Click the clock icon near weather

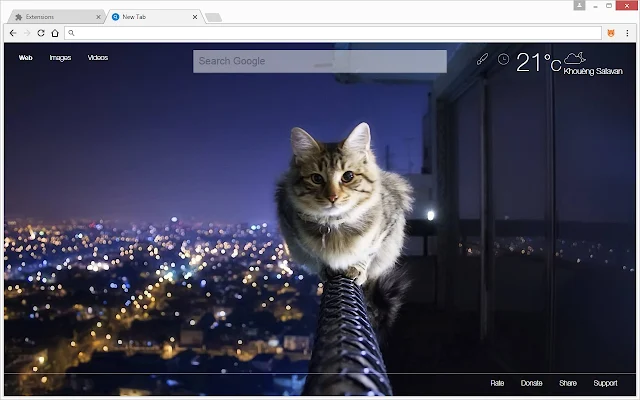coord(503,59)
